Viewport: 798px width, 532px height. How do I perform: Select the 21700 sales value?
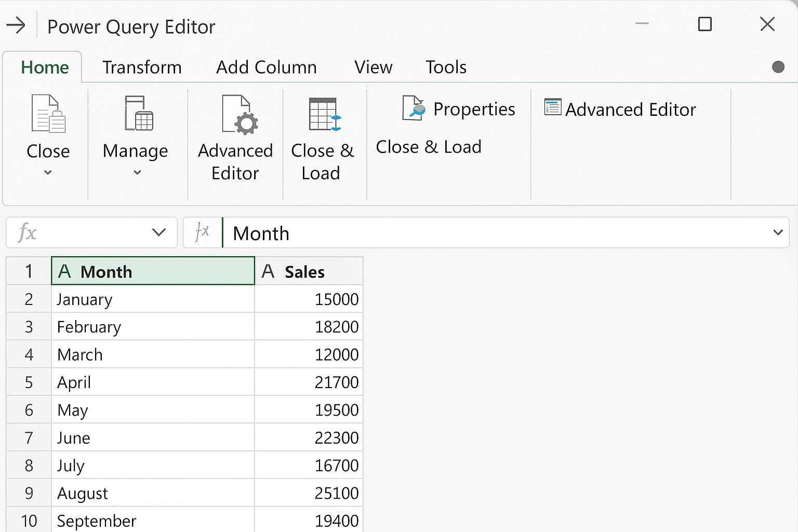tap(309, 382)
